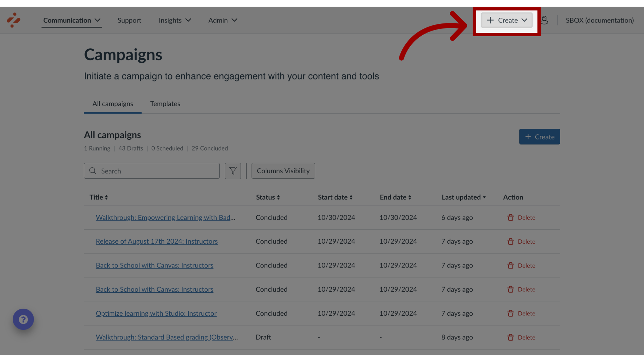Image resolution: width=644 pixels, height=362 pixels.
Task: Switch to the Templates tab
Action: [x=165, y=104]
